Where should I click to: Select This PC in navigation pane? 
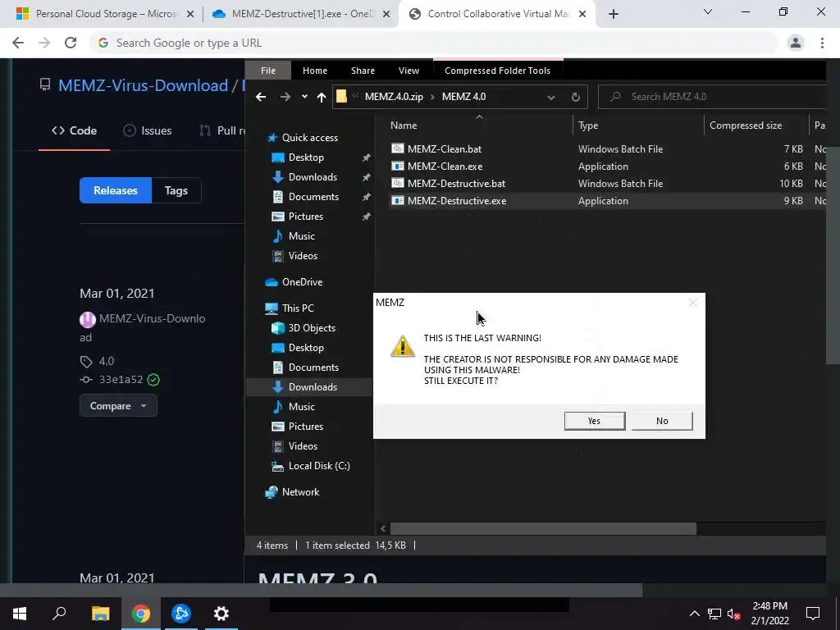298,308
